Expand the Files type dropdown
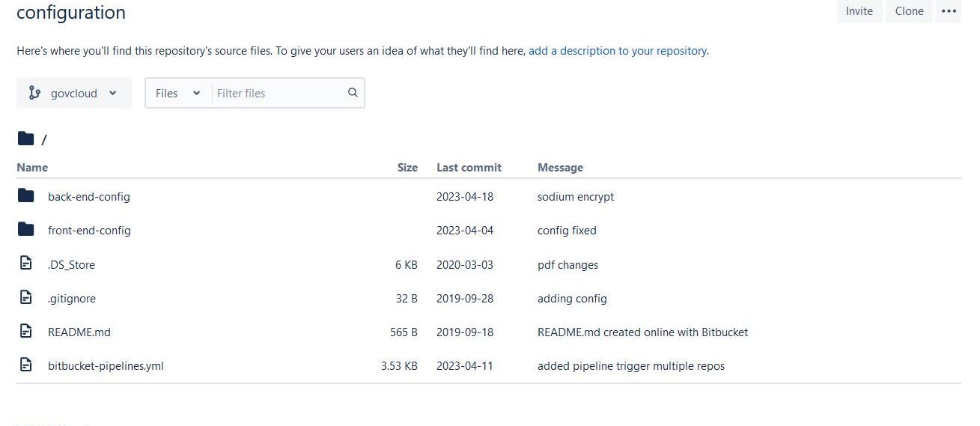Image resolution: width=980 pixels, height=426 pixels. 178,93
